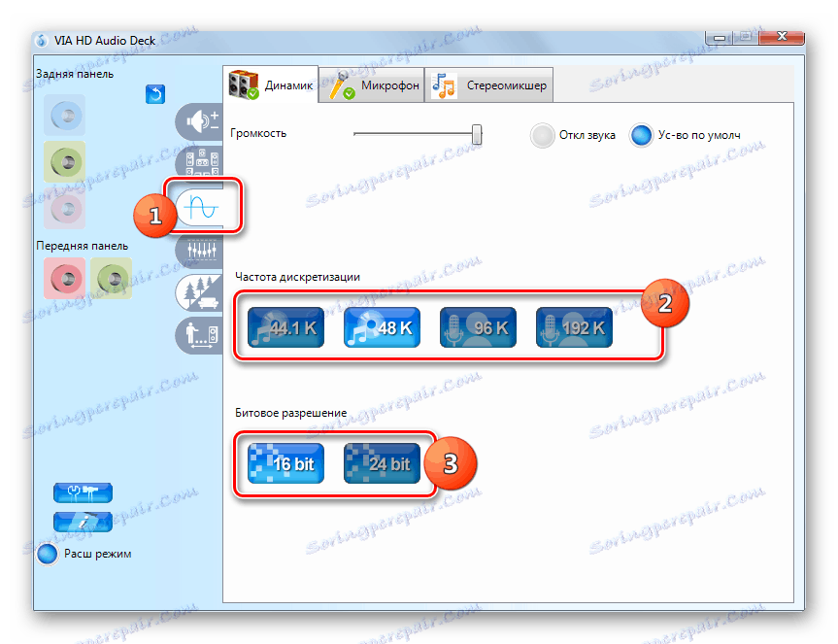Image resolution: width=838 pixels, height=644 pixels.
Task: Click the Частота дискретизации label
Action: point(298,277)
